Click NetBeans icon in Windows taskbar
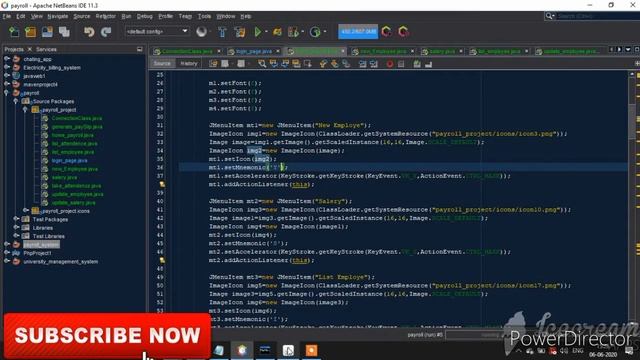Viewport: 640px width, 360px height. click(x=242, y=350)
